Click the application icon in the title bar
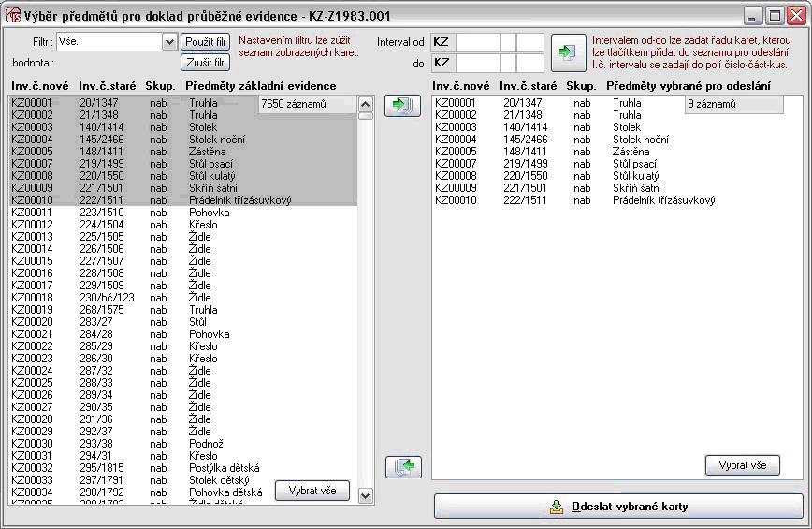 coord(12,16)
